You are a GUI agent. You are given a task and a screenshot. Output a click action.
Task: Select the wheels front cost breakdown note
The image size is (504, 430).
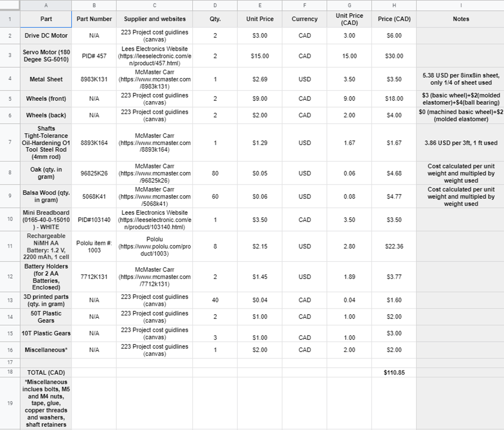tap(461, 99)
